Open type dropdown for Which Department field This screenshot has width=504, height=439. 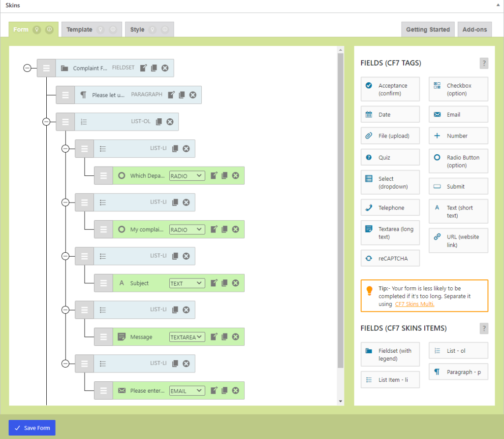coord(187,176)
